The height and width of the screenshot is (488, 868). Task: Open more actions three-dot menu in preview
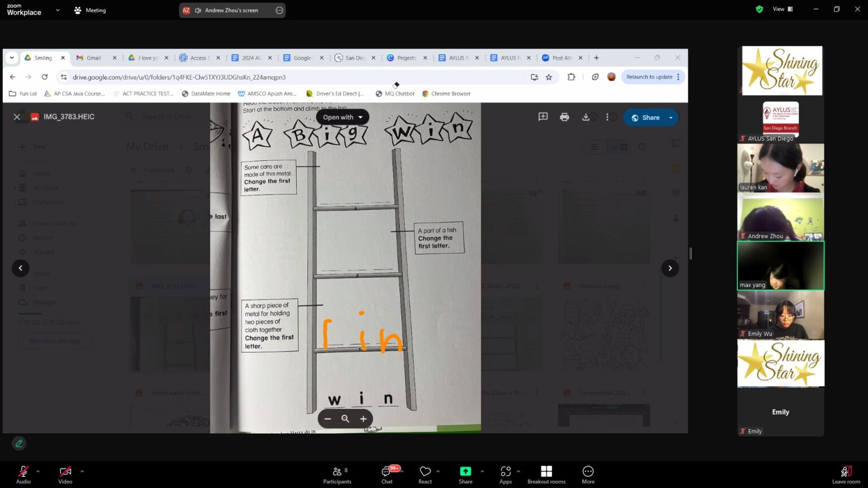[607, 117]
